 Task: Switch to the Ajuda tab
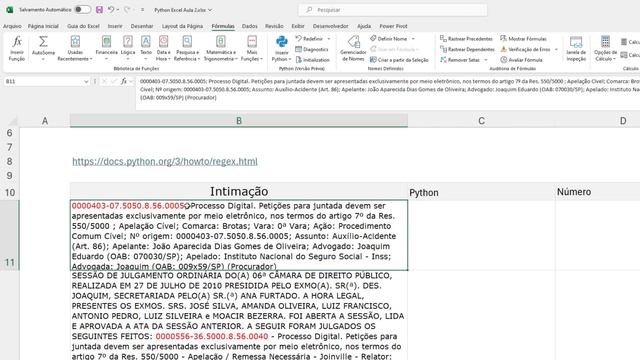coord(364,26)
